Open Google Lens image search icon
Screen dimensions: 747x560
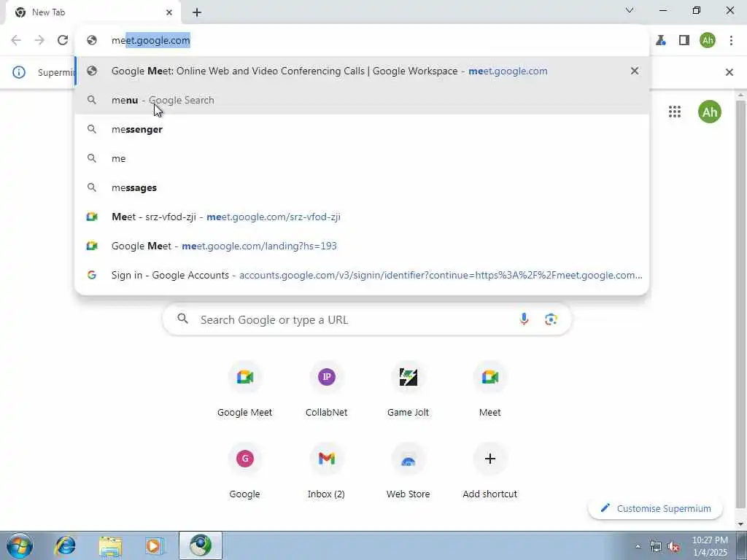tap(551, 319)
